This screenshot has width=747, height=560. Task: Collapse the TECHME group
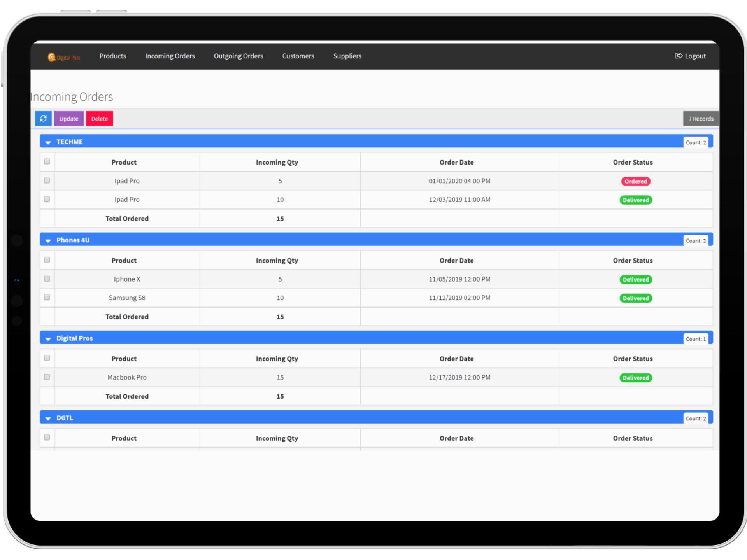pos(48,142)
